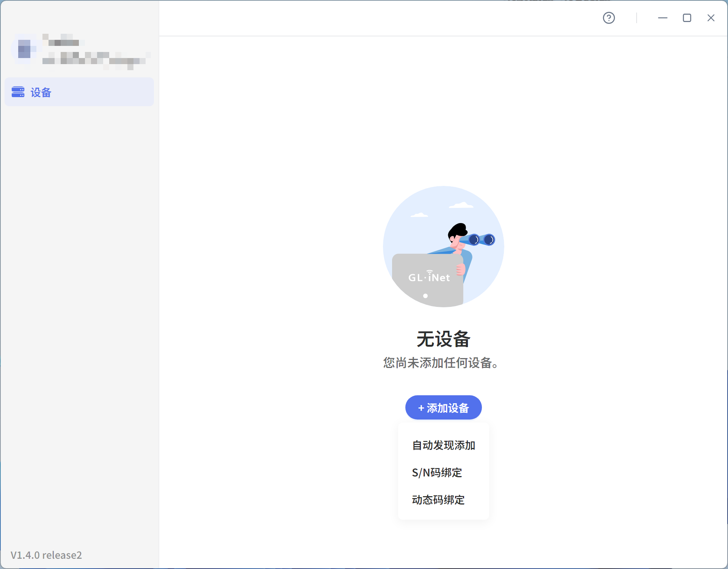This screenshot has width=728, height=569.
Task: Click the V1.4.0 release2 version text
Action: 46,555
